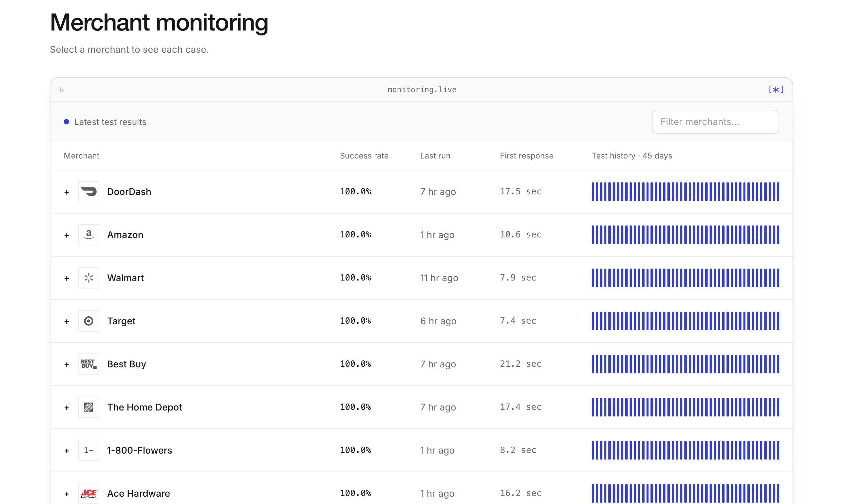Click the Success rate column header
843x504 pixels.
[x=364, y=156]
